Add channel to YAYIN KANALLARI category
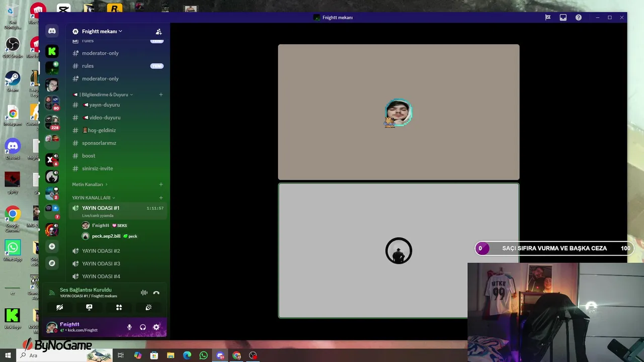The width and height of the screenshot is (644, 362). (x=161, y=198)
